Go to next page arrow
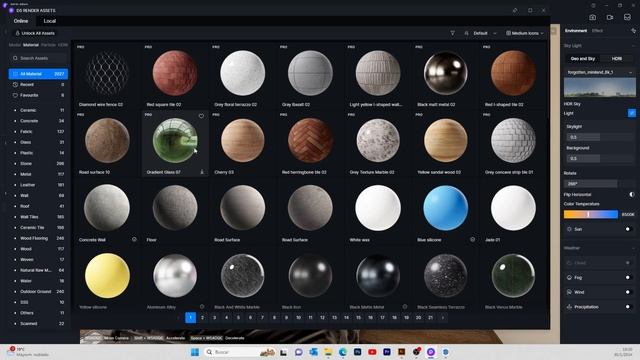 [442, 318]
